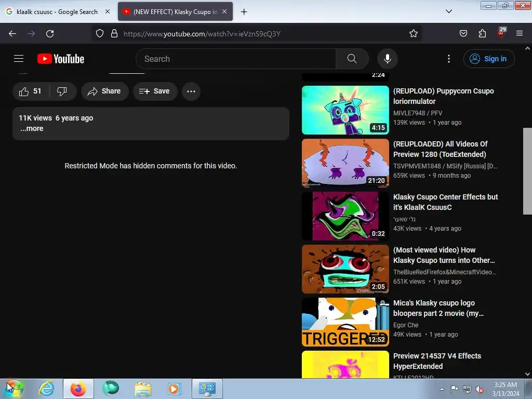Open How Klasky Csupo turns into Other title
The height and width of the screenshot is (399, 532).
tap(444, 255)
